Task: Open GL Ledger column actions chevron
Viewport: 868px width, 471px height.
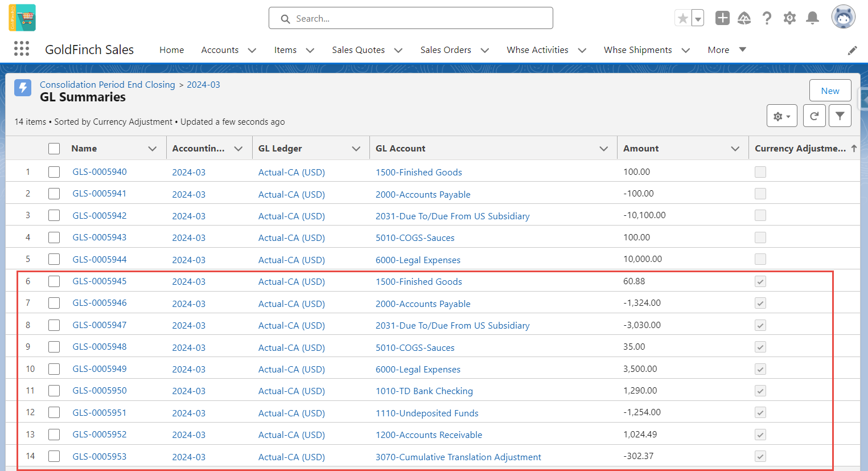Action: pos(356,149)
